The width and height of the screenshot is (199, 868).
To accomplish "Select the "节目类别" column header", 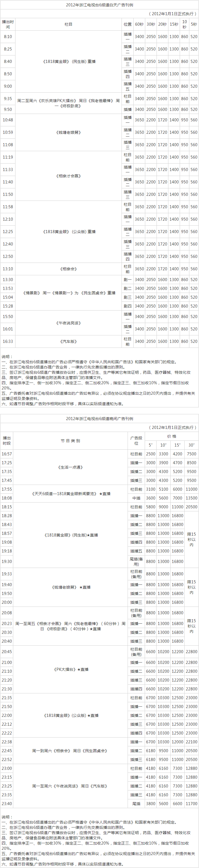I will pos(70,441).
